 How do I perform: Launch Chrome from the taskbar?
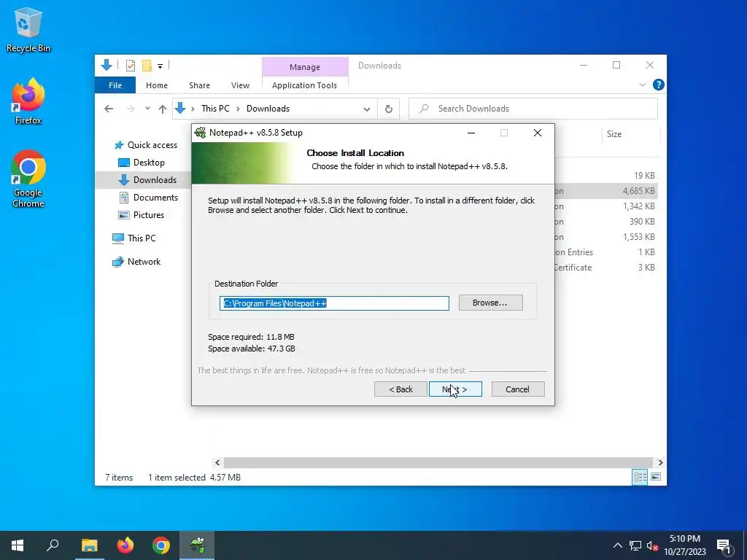[161, 545]
